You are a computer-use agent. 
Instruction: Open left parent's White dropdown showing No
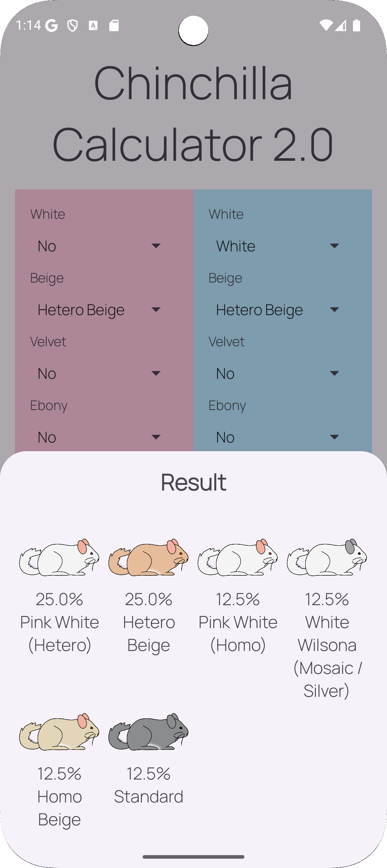[99, 246]
